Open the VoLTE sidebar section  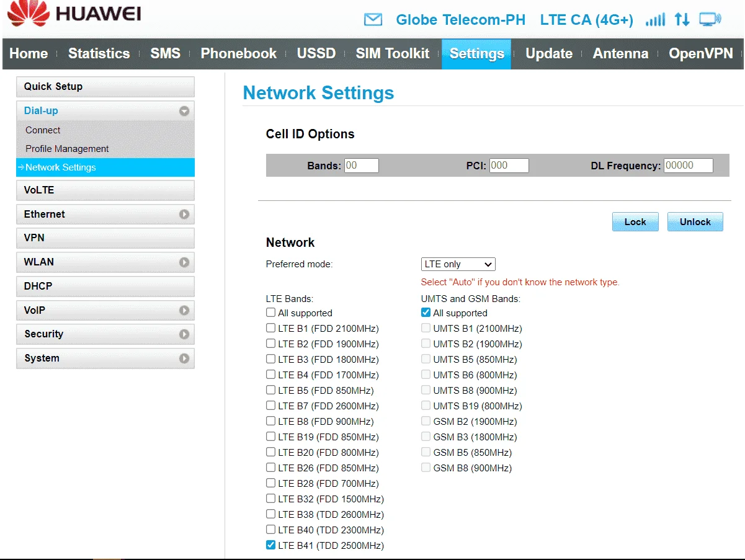point(105,190)
